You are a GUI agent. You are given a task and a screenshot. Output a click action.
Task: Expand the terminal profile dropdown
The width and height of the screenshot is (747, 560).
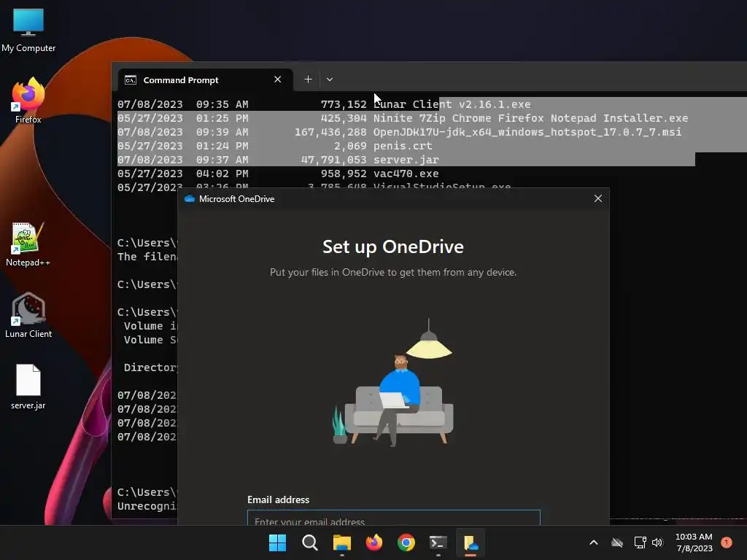pyautogui.click(x=330, y=79)
